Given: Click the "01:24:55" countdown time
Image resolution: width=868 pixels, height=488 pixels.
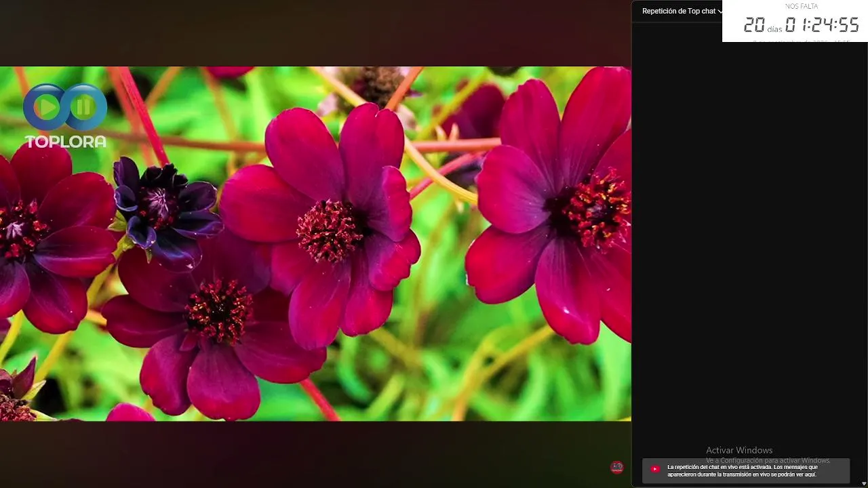Looking at the screenshot, I should click(822, 26).
